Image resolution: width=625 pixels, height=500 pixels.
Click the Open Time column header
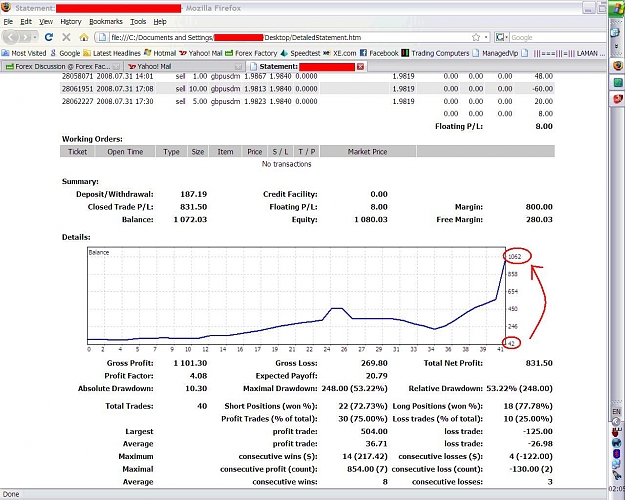tap(125, 152)
